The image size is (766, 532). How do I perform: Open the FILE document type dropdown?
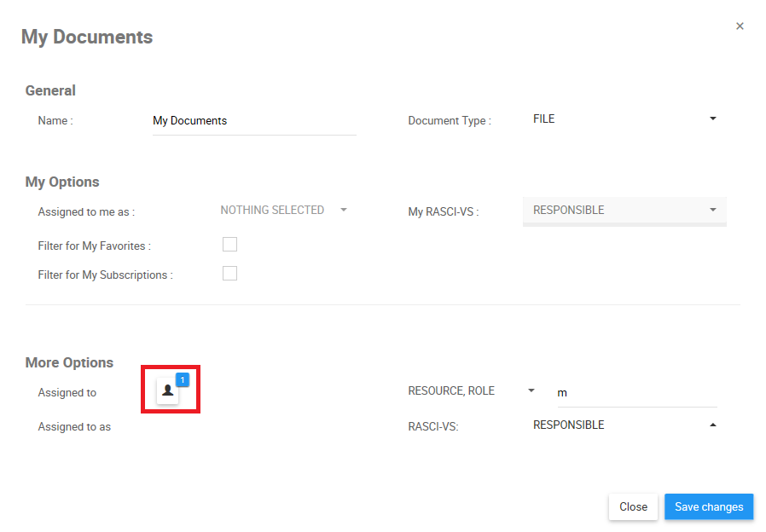[x=623, y=119]
